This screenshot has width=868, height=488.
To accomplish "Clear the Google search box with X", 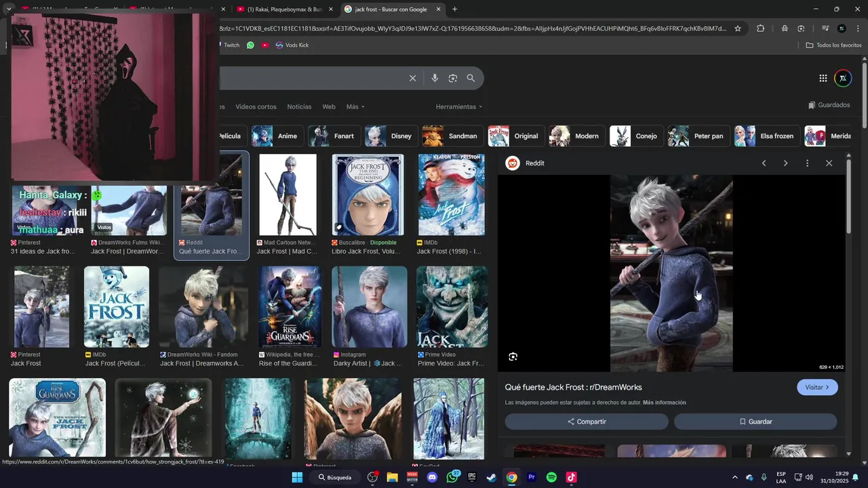I will click(x=412, y=78).
